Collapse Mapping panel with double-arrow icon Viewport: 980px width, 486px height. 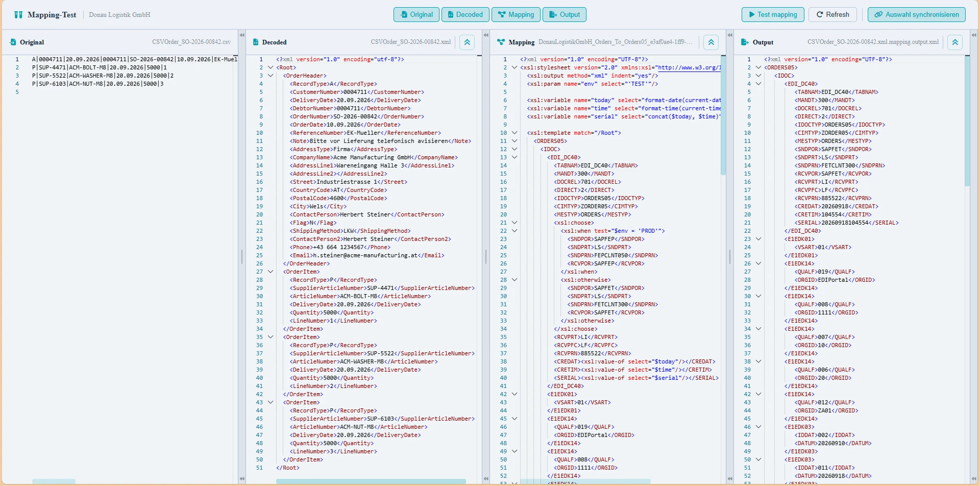point(730,35)
